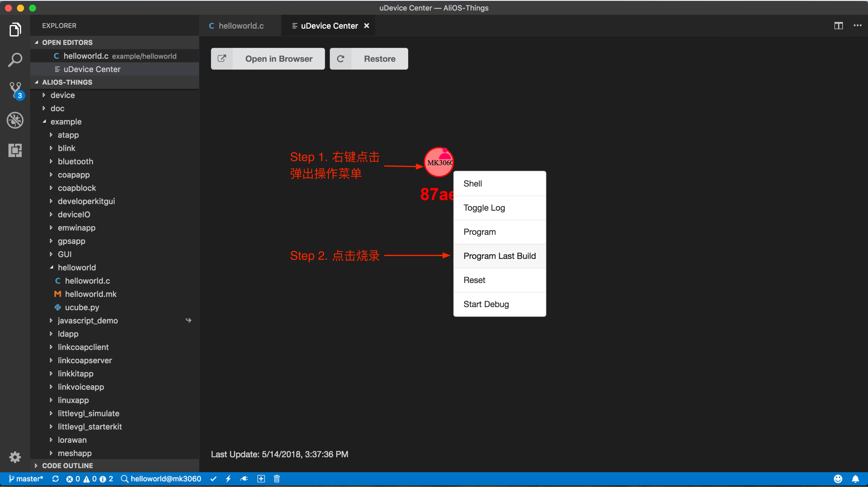Open Settings via the gear icon
The height and width of the screenshot is (487, 868).
tap(15, 457)
